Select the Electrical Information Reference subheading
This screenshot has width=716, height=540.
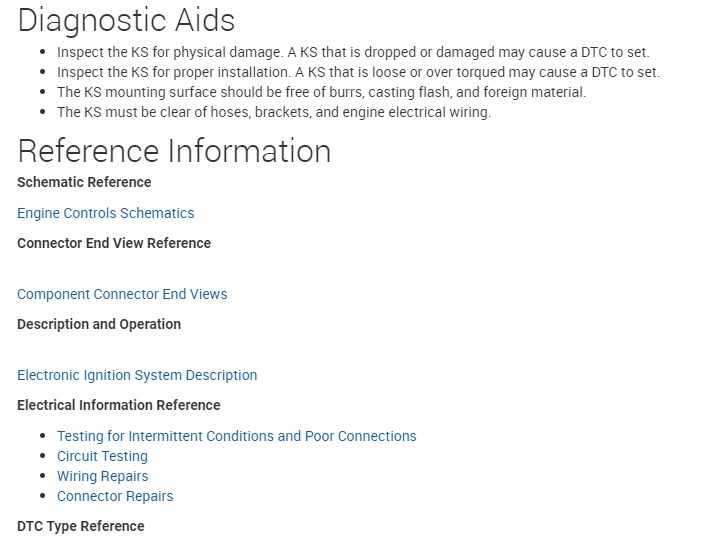pos(118,405)
